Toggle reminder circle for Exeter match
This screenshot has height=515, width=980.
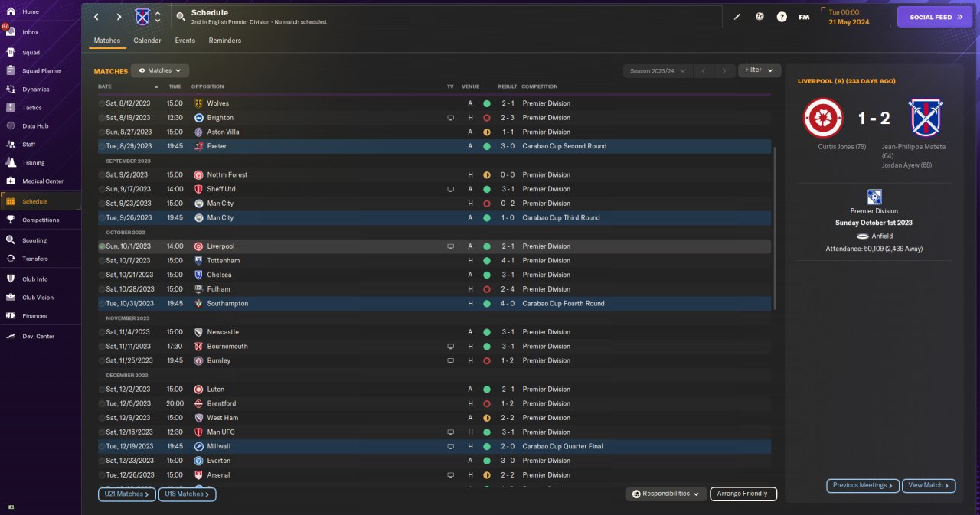click(x=102, y=146)
